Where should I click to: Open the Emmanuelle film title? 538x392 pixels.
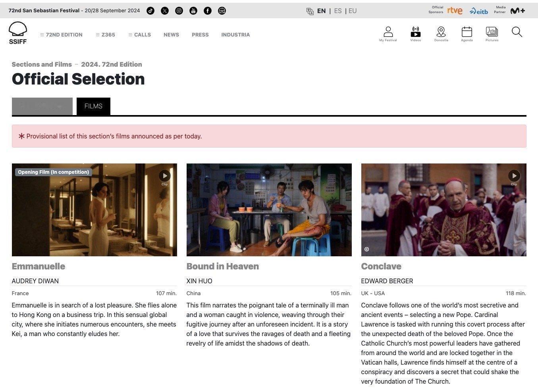pos(39,266)
